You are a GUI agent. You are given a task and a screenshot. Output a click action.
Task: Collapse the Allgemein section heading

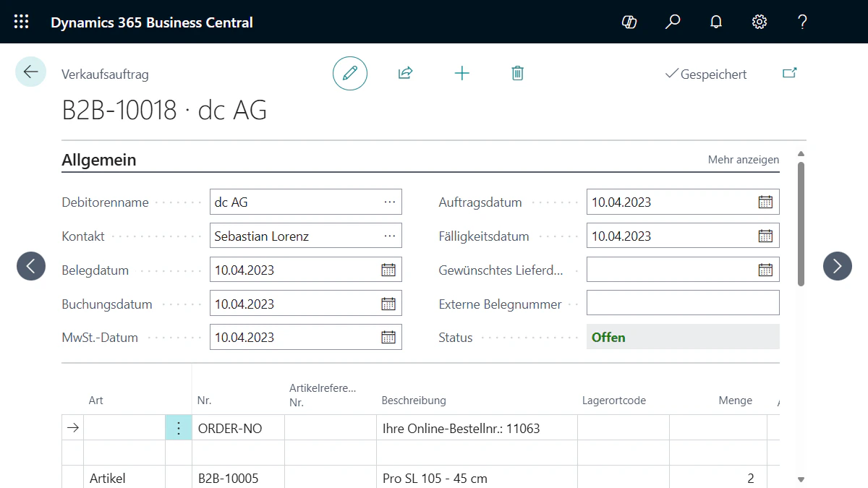tap(99, 160)
